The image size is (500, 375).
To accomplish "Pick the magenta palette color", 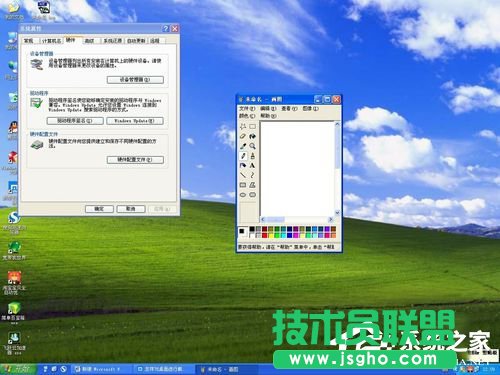I will click(296, 236).
